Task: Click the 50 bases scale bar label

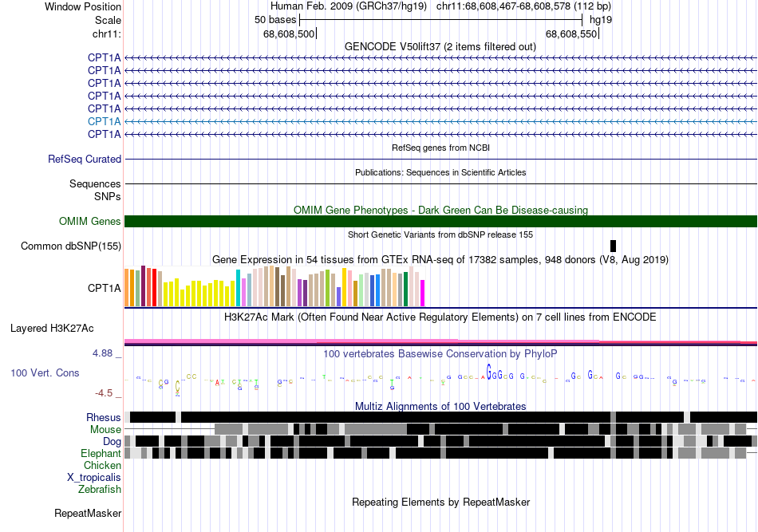Action: coord(275,20)
